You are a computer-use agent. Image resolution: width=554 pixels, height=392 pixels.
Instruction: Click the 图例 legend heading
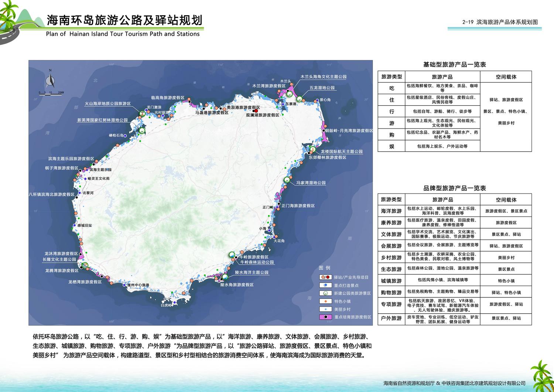coord(325,268)
